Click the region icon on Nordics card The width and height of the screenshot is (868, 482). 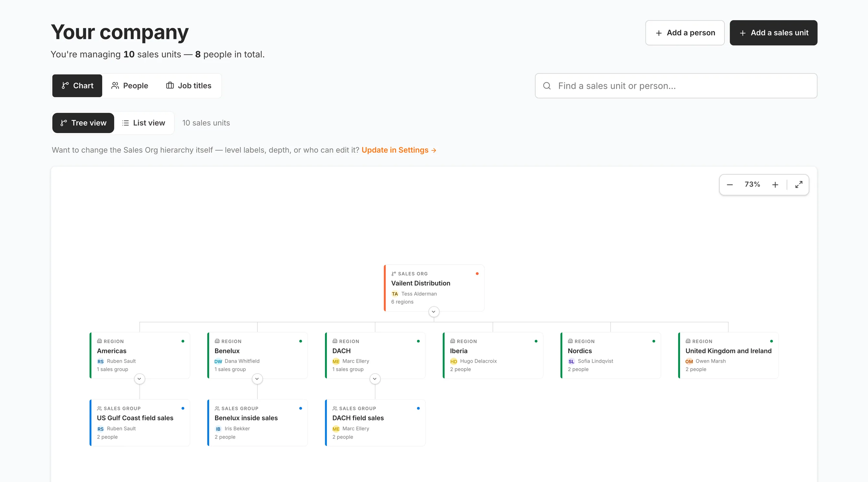[x=570, y=341]
